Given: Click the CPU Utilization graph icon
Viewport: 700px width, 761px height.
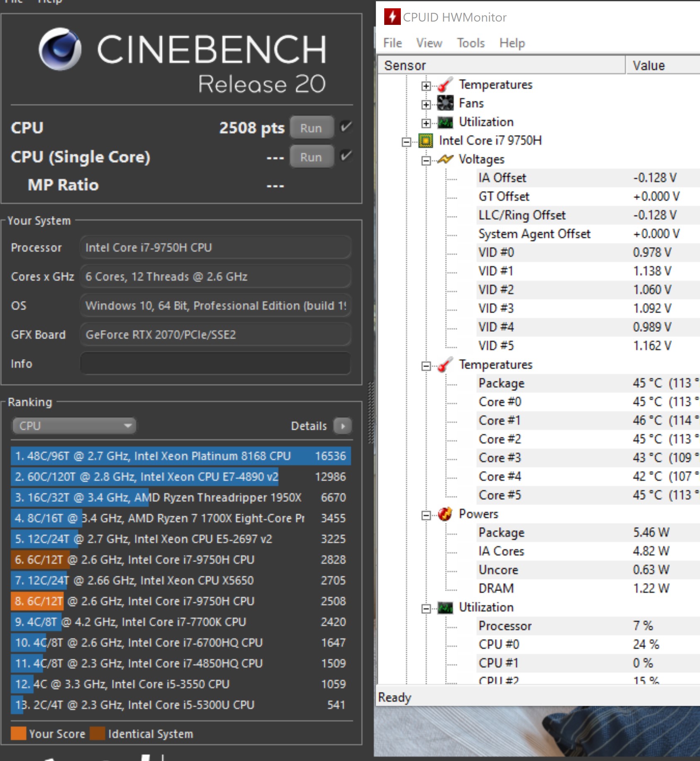Looking at the screenshot, I should point(445,608).
